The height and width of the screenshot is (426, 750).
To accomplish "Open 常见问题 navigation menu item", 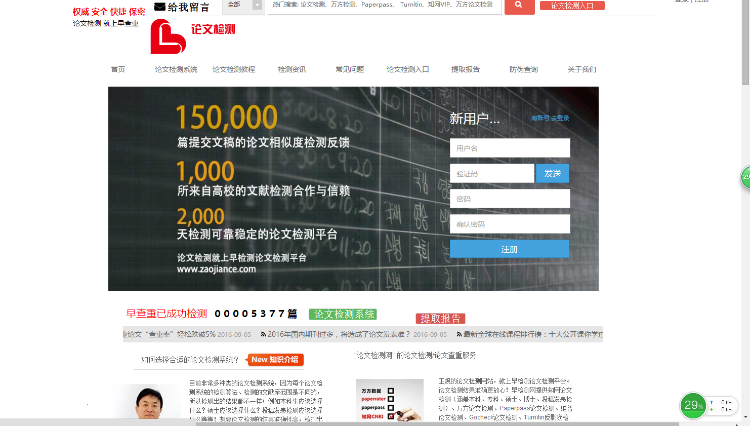I will click(350, 69).
